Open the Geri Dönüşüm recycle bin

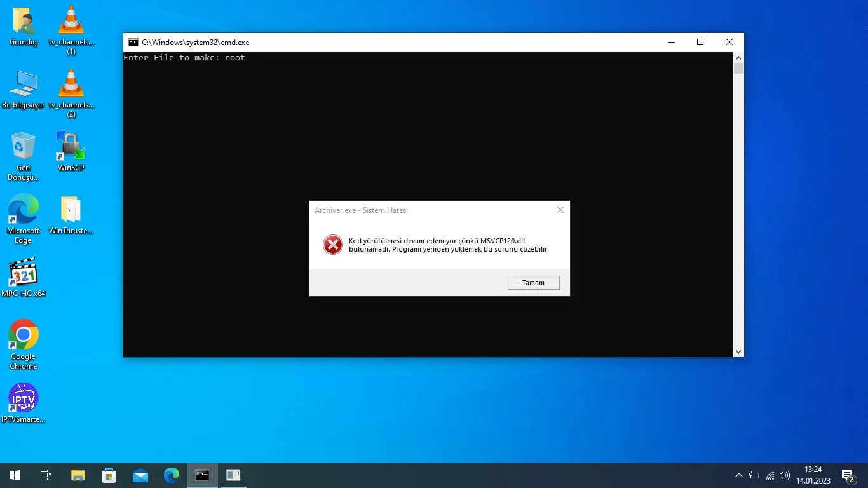pyautogui.click(x=24, y=147)
